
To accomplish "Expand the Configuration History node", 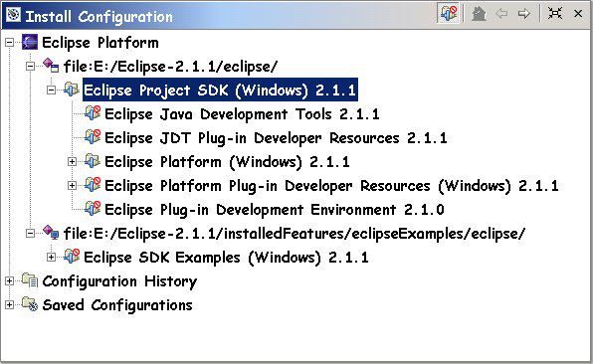I will pos(10,281).
